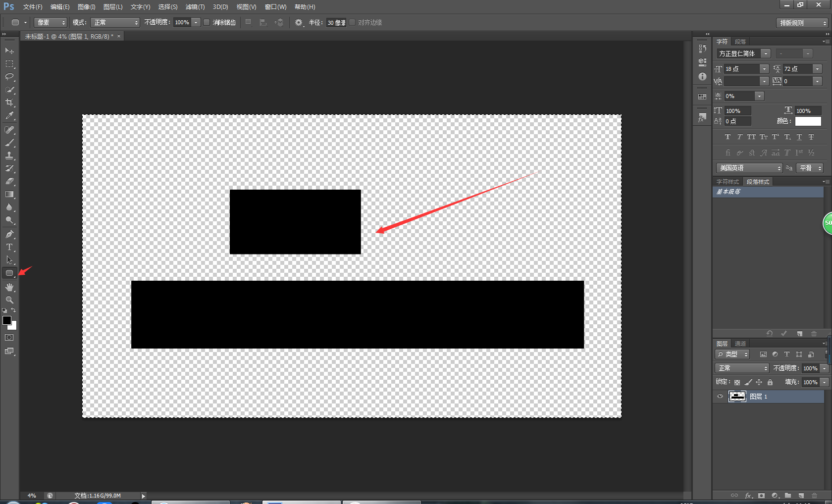832x504 pixels.
Task: Open the leading 72 点 dropdown
Action: pyautogui.click(x=818, y=69)
